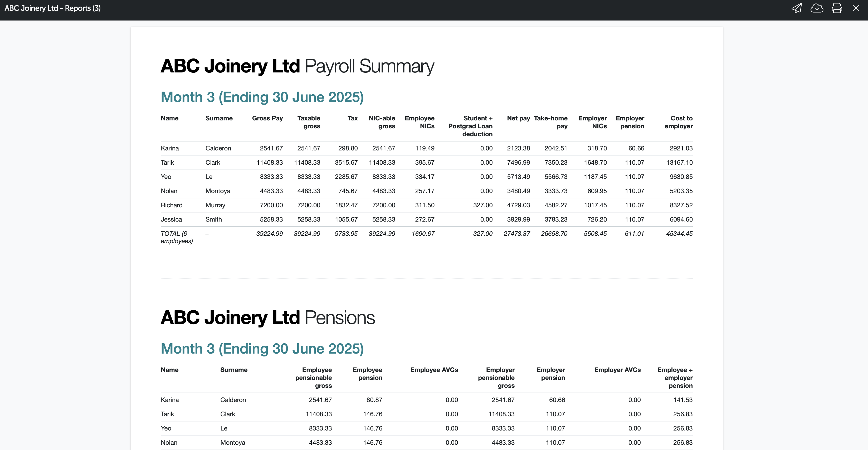Select Jessica Smith's net pay 3929.99
868x450 pixels.
point(518,219)
